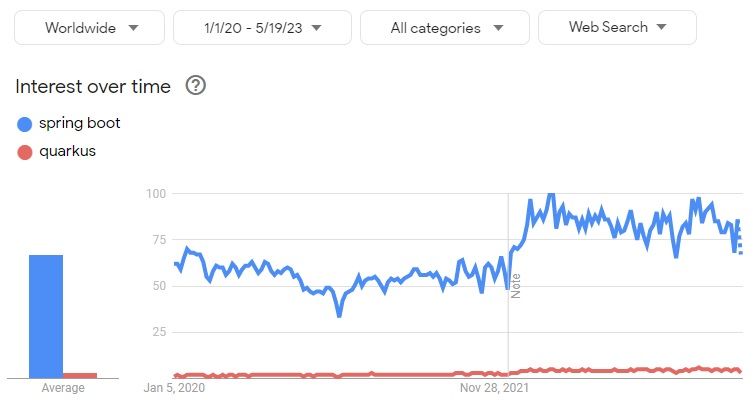Open the help icon beside Interest over time
Viewport: 753px width, 405px height.
click(195, 86)
